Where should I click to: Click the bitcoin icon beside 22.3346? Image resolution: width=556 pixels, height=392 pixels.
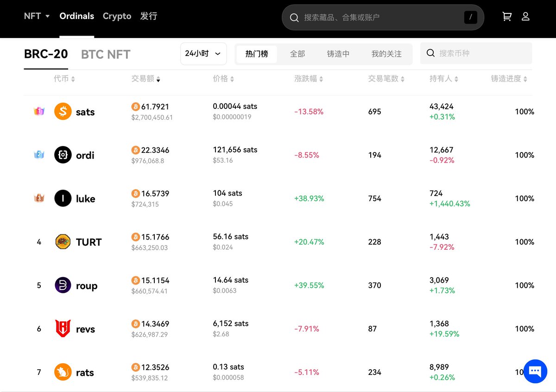pyautogui.click(x=135, y=150)
